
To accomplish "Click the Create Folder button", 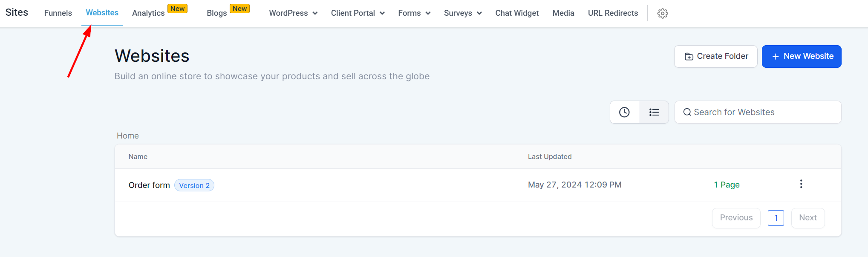I will tap(715, 56).
